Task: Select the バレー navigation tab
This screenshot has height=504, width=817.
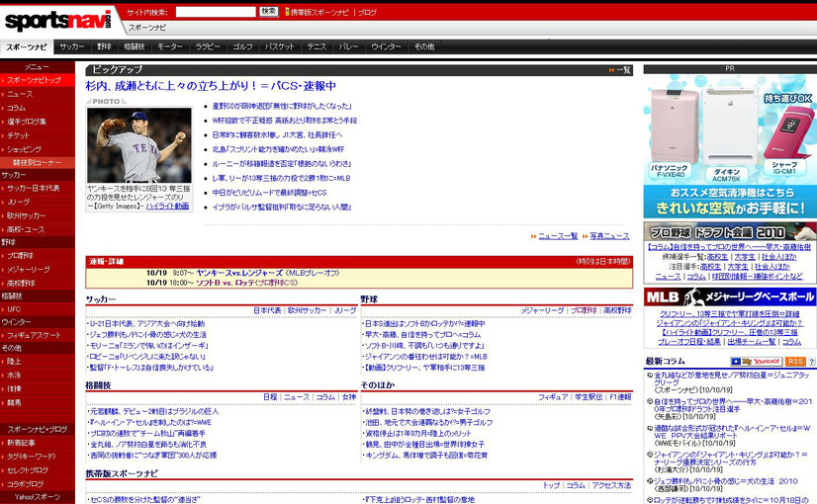Action: tap(348, 46)
